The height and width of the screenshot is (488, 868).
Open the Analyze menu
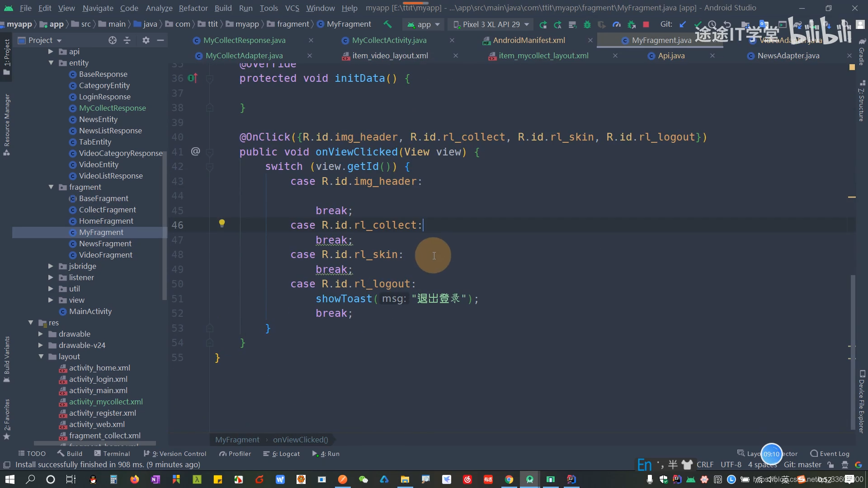tap(159, 8)
